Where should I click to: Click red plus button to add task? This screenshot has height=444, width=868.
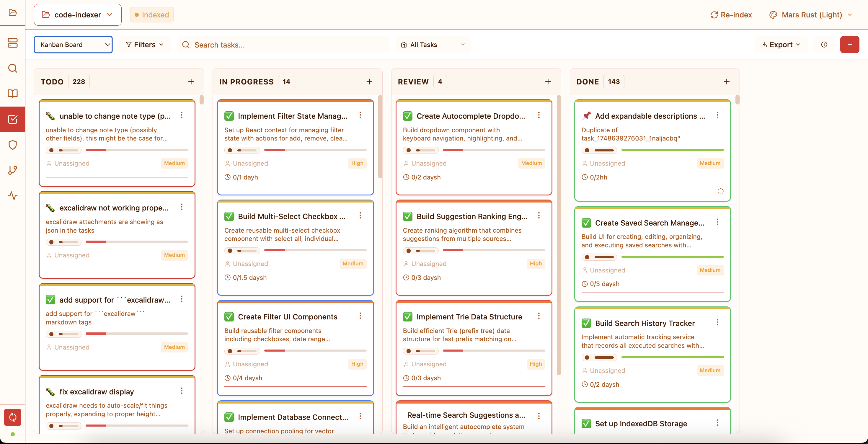pos(849,45)
